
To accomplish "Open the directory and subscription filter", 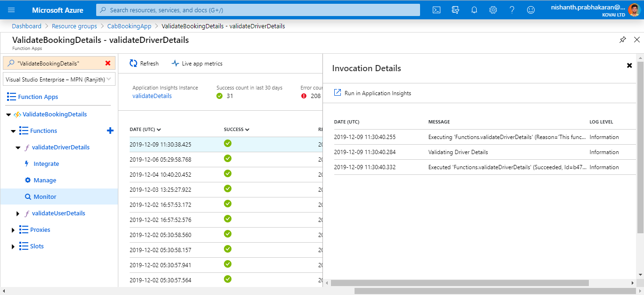I will pos(455,10).
